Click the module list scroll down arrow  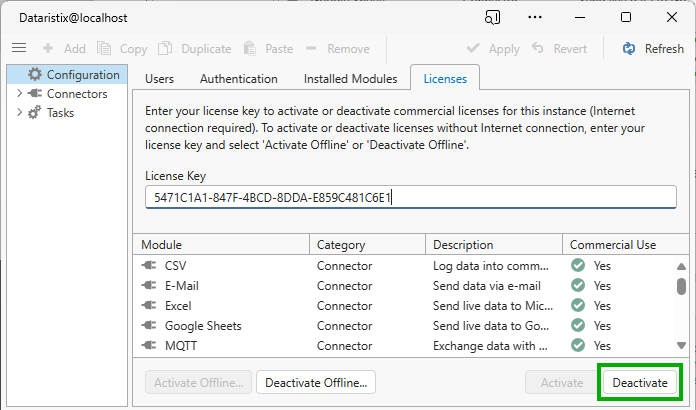pos(681,345)
